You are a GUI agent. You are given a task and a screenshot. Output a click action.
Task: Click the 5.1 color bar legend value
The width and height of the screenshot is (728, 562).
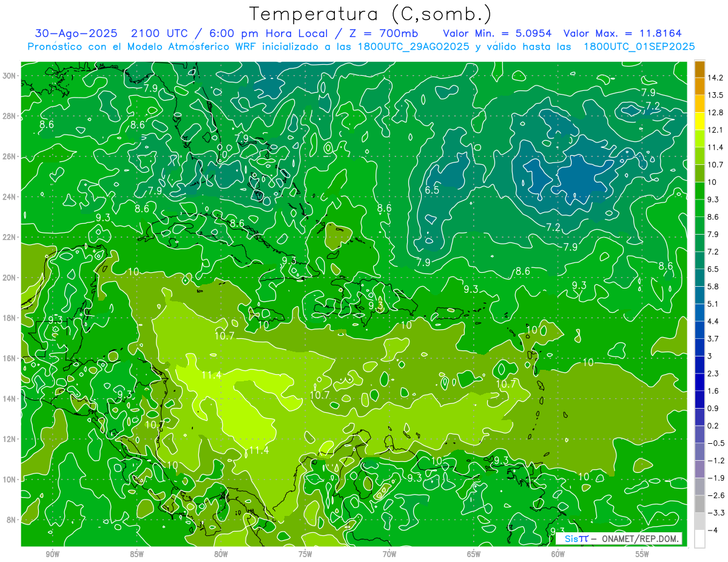[x=713, y=304]
